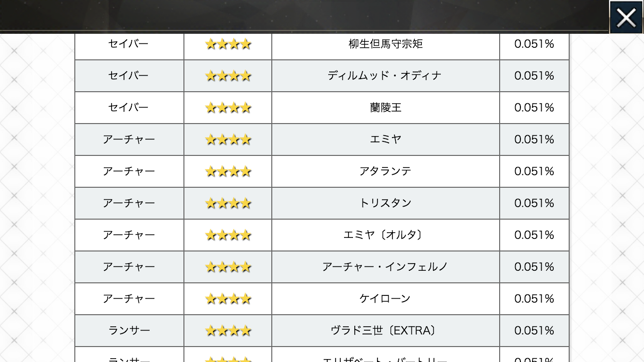Click the 0.051% rate for アタランテ
The height and width of the screenshot is (362, 644).
(x=534, y=171)
